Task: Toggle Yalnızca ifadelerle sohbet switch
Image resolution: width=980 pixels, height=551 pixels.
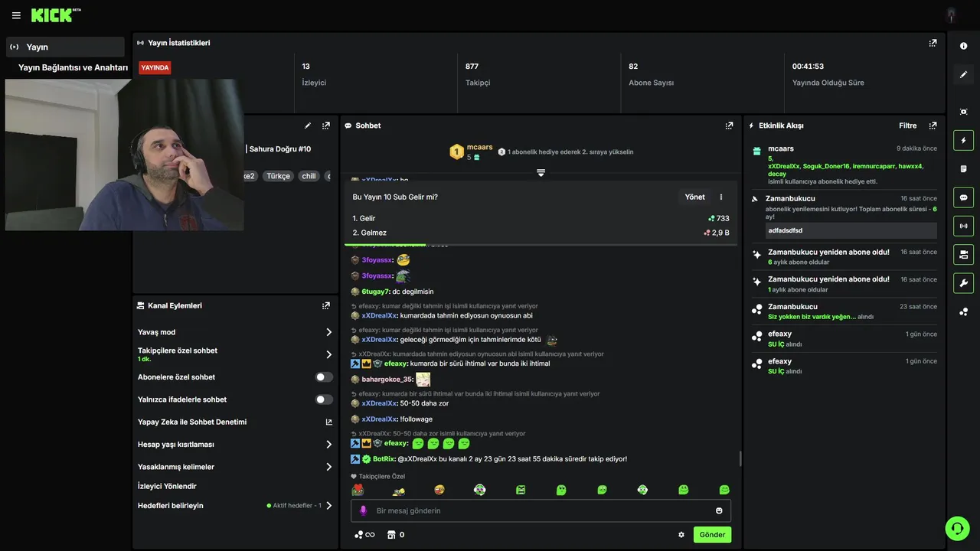Action: click(x=325, y=399)
